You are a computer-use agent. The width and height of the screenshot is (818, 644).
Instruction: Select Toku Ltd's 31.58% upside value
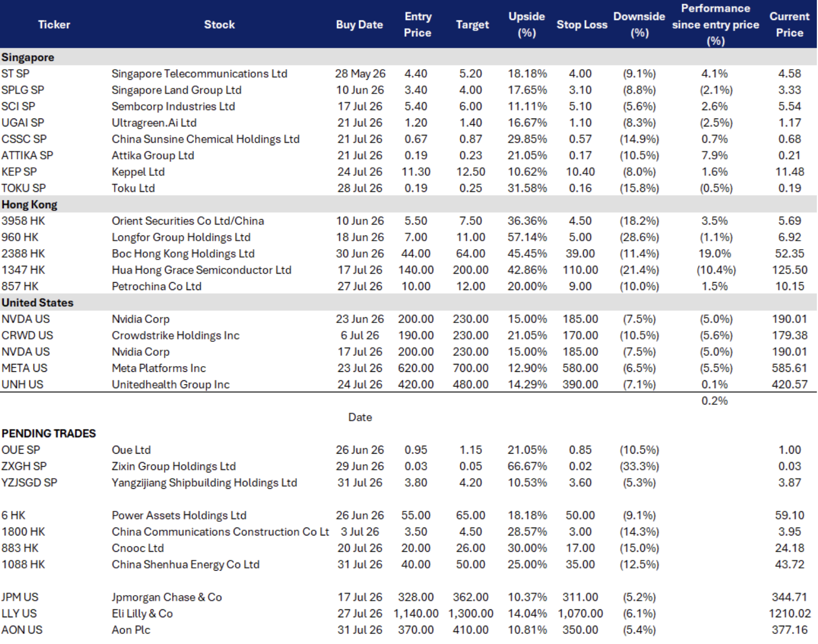[527, 188]
